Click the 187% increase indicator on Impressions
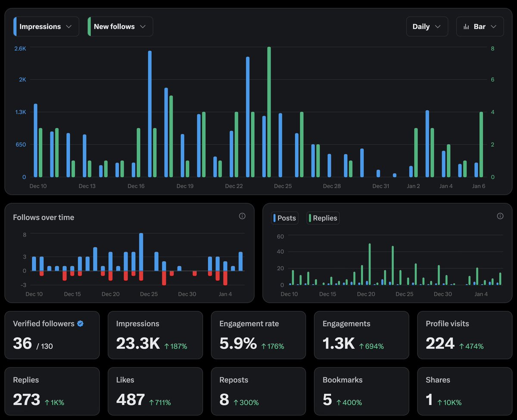The width and height of the screenshot is (517, 420). pyautogui.click(x=176, y=346)
